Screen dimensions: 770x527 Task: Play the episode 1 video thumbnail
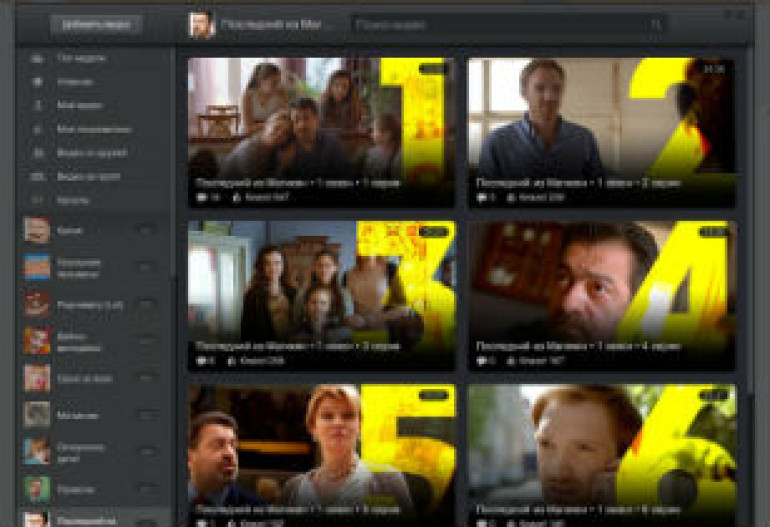pyautogui.click(x=321, y=132)
